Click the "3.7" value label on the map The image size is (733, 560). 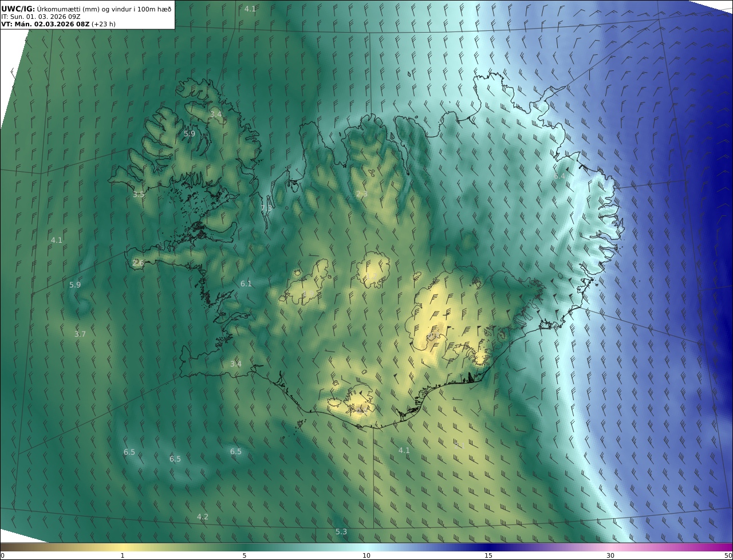tap(80, 334)
